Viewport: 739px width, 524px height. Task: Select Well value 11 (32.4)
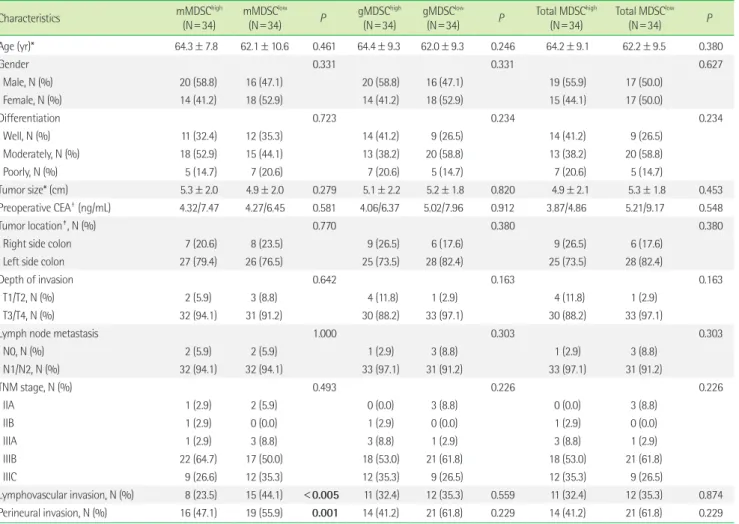tap(199, 136)
